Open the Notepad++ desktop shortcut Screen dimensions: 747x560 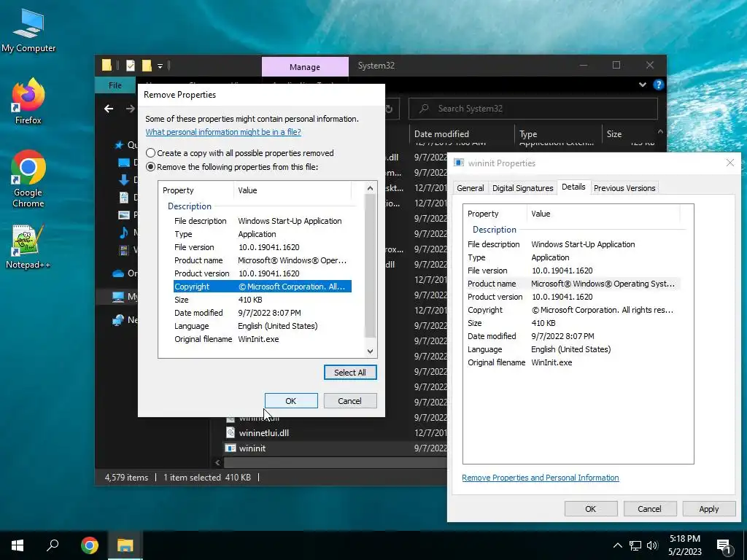click(x=28, y=246)
